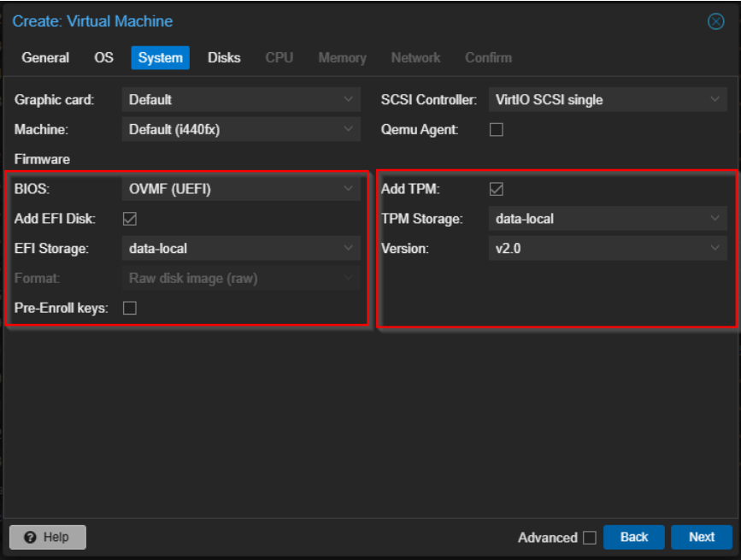Screen dimensions: 741x560
Task: Go to the Disks tab
Action: [x=224, y=58]
